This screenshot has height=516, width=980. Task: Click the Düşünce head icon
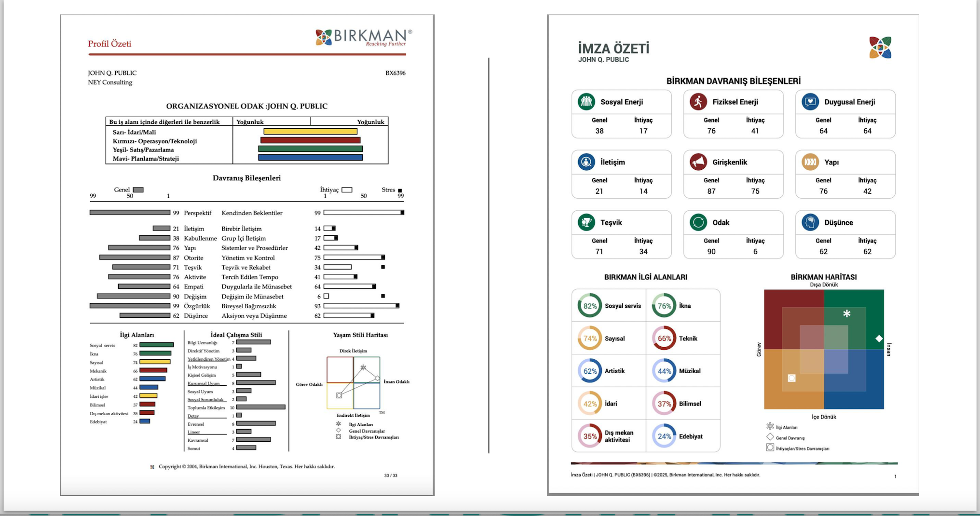pos(809,222)
